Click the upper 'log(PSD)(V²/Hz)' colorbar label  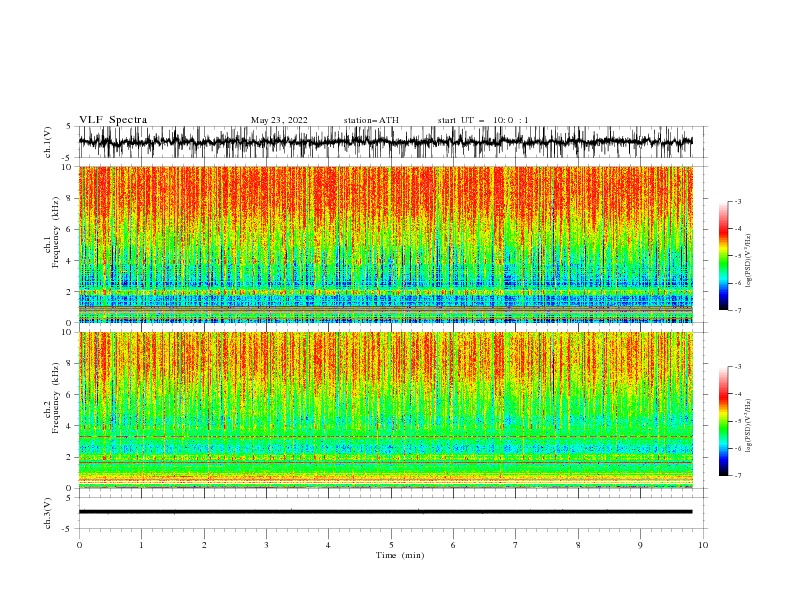click(749, 261)
